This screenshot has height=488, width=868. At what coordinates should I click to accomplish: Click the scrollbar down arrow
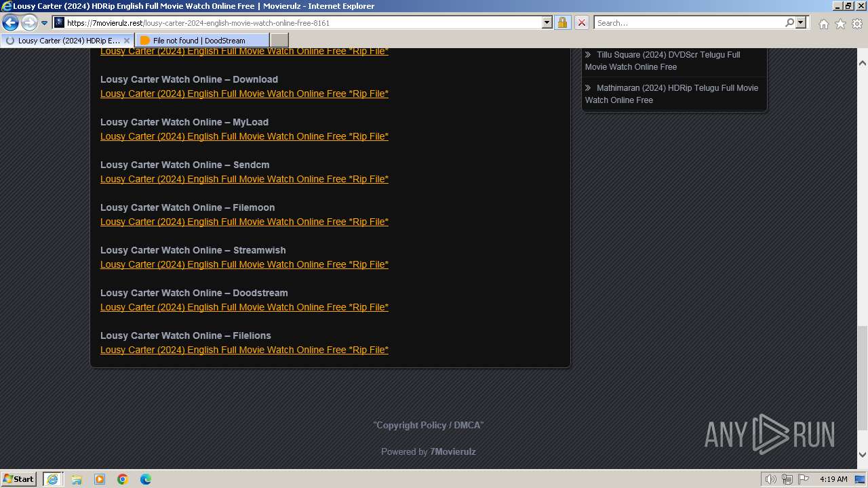(x=863, y=455)
